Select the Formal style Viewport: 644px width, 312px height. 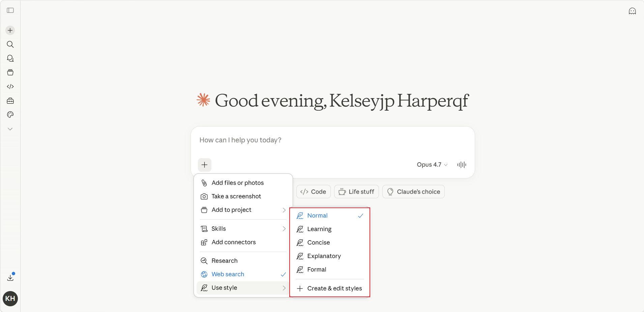click(330, 270)
